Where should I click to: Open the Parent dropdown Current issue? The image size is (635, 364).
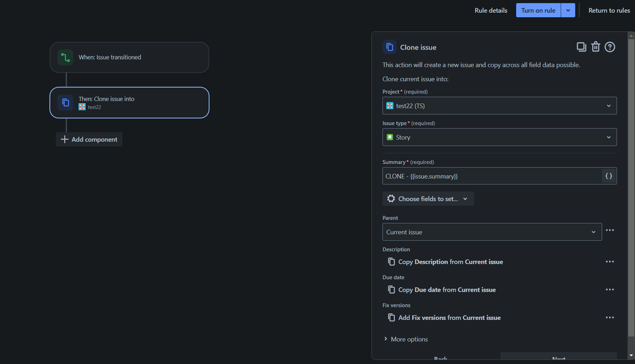(x=491, y=232)
